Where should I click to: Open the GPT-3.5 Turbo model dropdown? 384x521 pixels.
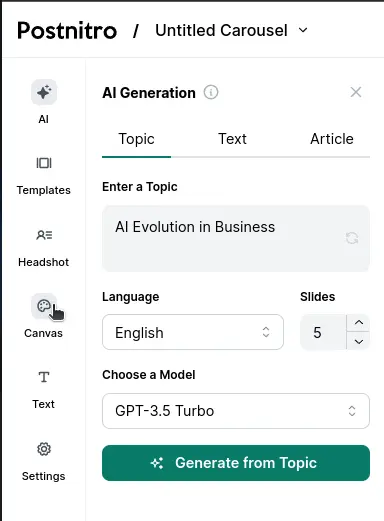pos(236,411)
